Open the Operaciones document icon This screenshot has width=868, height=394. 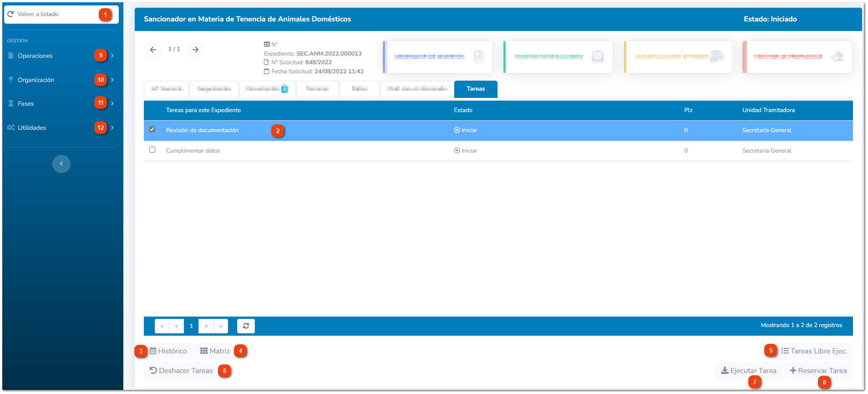[11, 56]
